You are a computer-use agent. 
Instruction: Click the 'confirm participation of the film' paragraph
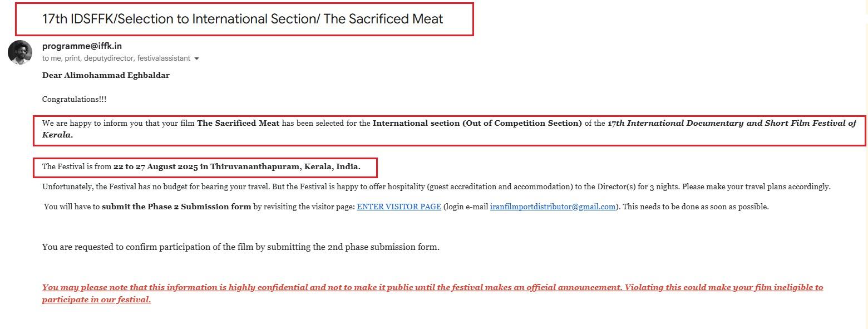(x=241, y=247)
